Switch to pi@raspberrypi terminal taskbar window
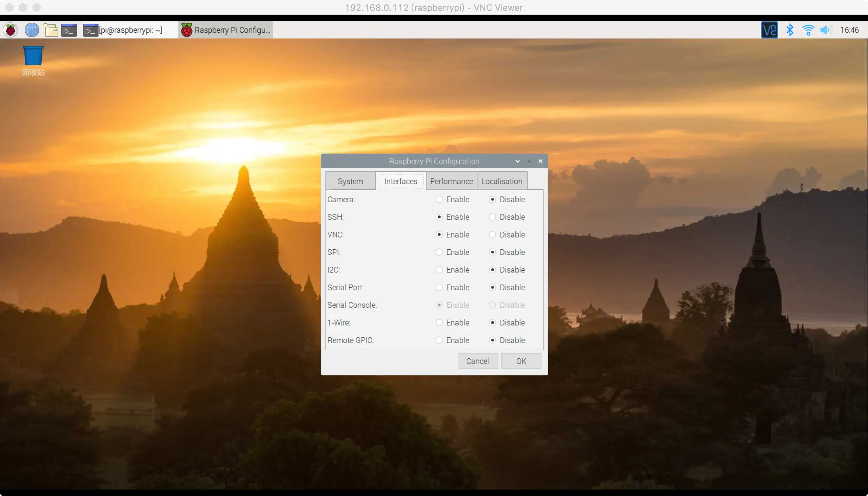The width and height of the screenshot is (868, 496). [123, 30]
